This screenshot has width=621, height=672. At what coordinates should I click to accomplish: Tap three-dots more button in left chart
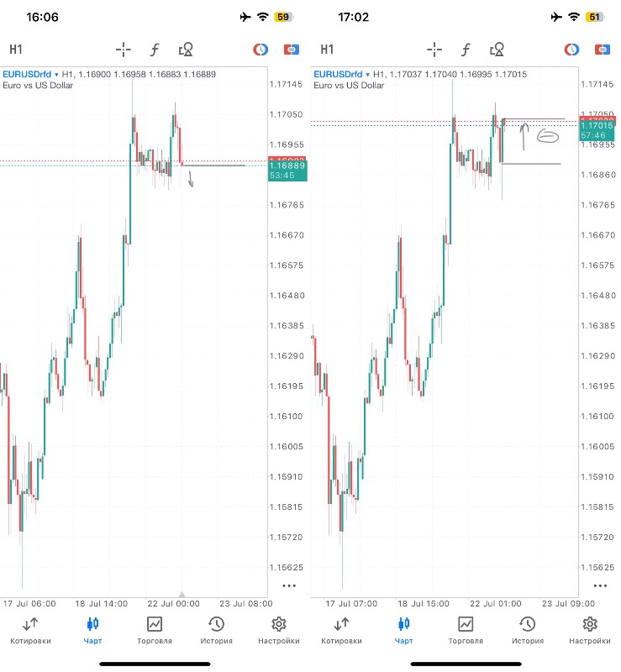click(289, 585)
